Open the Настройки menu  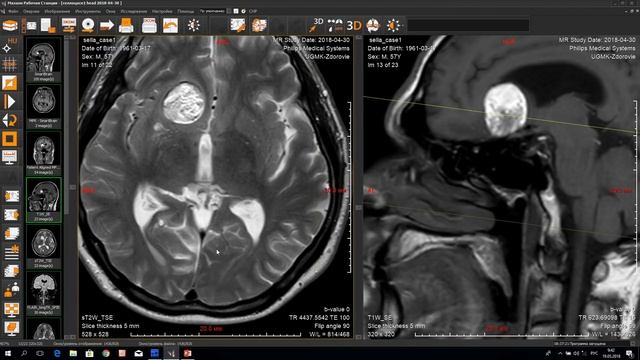coord(162,11)
